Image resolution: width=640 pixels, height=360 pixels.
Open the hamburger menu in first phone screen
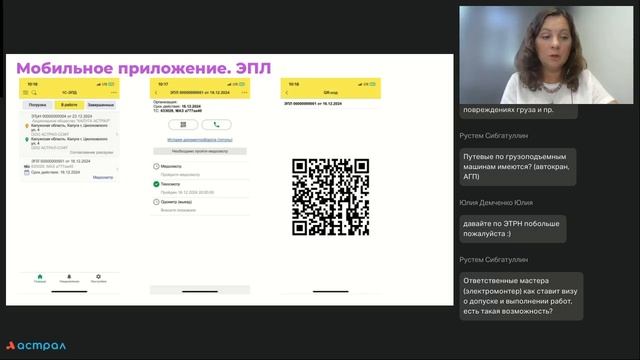point(26,93)
